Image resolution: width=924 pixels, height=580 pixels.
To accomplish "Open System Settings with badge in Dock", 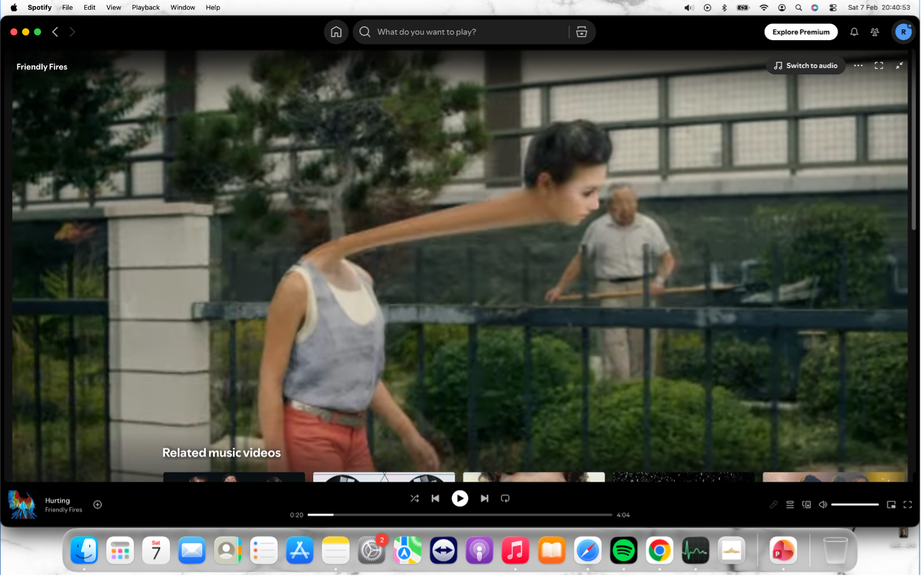I will point(371,550).
